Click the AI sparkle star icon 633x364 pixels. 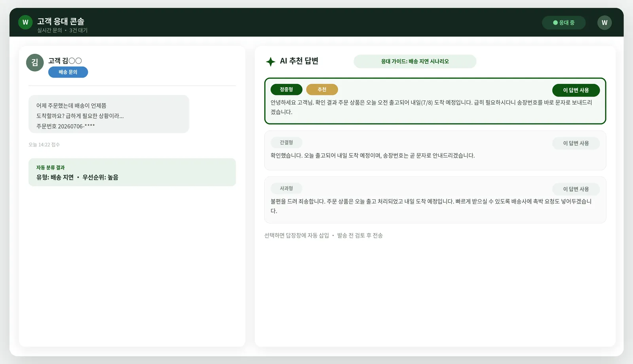[271, 61]
